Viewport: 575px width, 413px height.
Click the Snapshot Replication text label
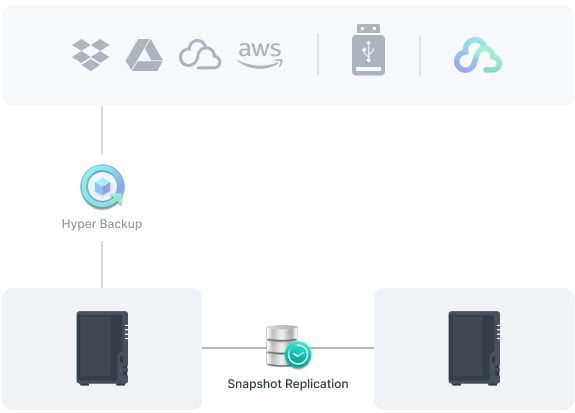tap(288, 384)
